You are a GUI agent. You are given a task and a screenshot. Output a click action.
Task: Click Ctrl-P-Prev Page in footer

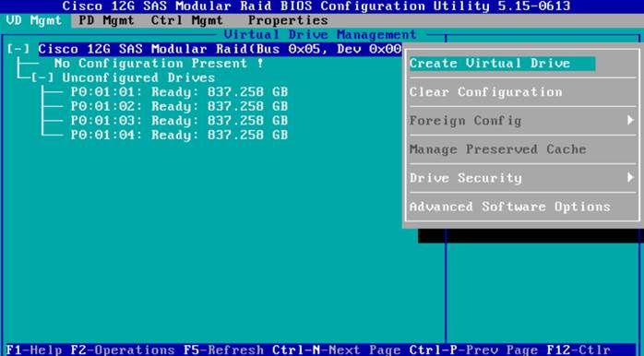(x=473, y=350)
